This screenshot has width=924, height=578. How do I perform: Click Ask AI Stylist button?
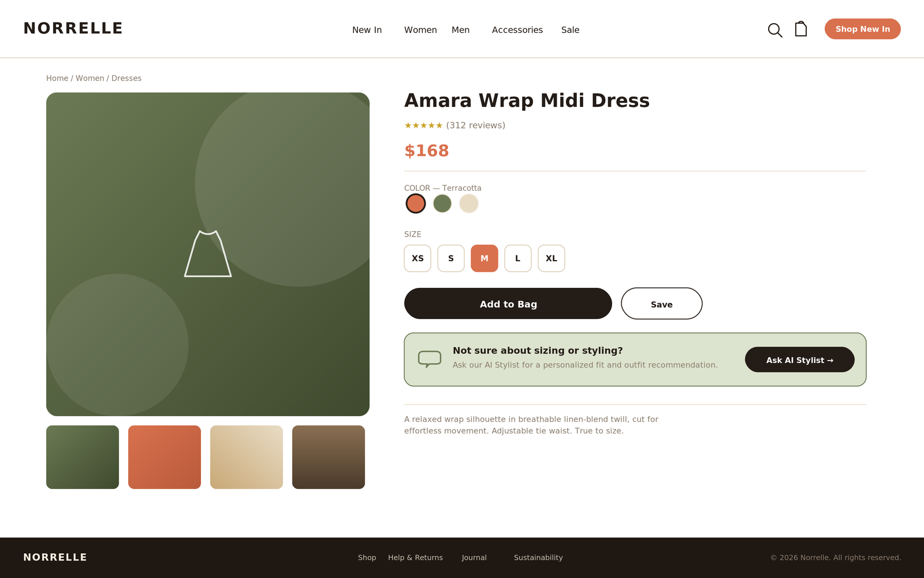(800, 360)
